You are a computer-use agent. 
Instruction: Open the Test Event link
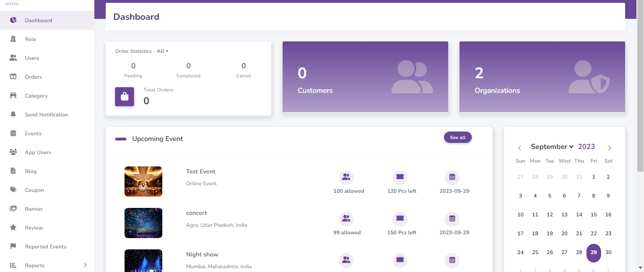pyautogui.click(x=200, y=171)
